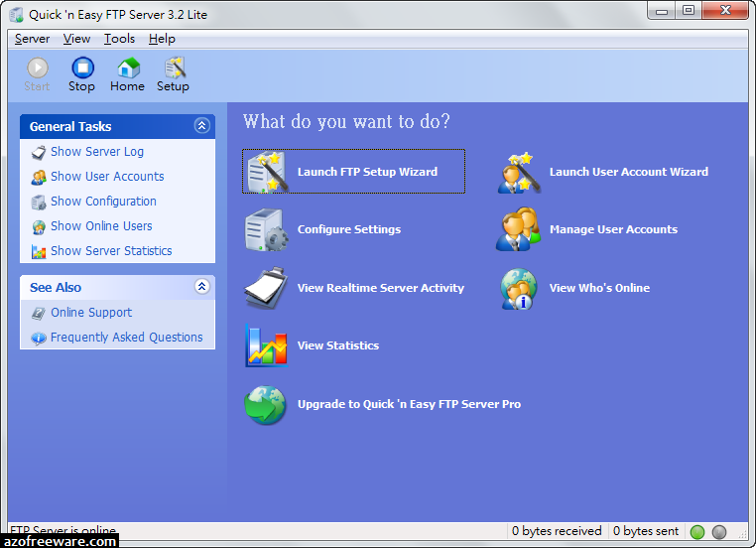Click the Launch User Account Wizard link
756x548 pixels.
pyautogui.click(x=629, y=172)
